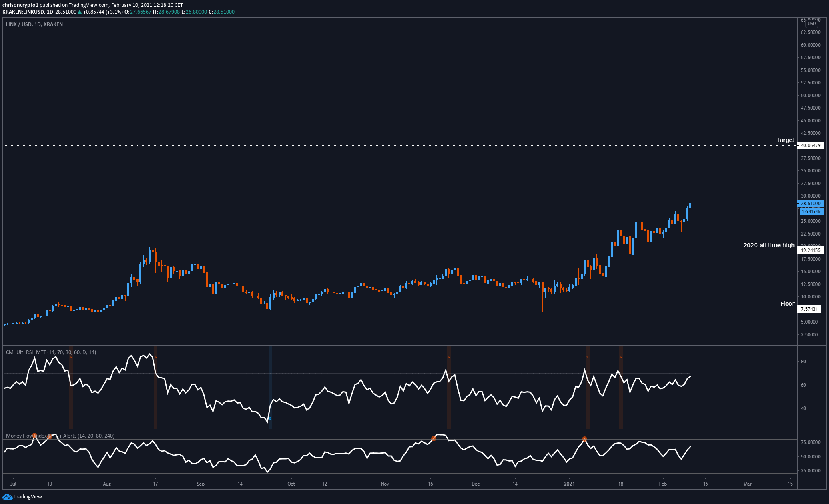
Task: Click the 2021 label on time axis
Action: 569,484
